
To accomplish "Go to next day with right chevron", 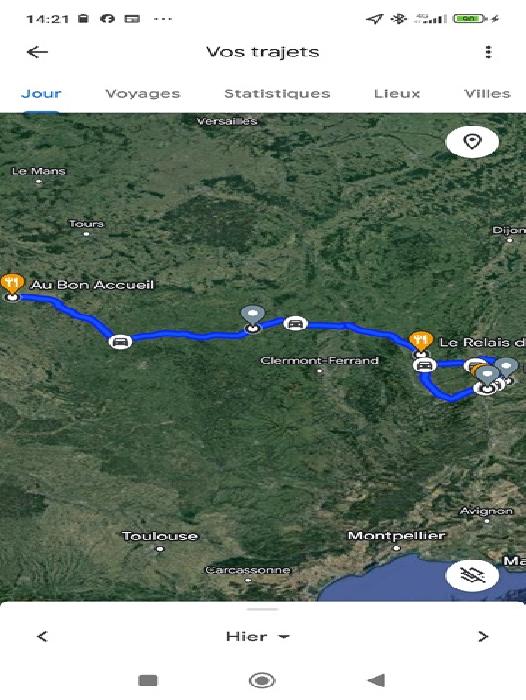I will pyautogui.click(x=483, y=636).
